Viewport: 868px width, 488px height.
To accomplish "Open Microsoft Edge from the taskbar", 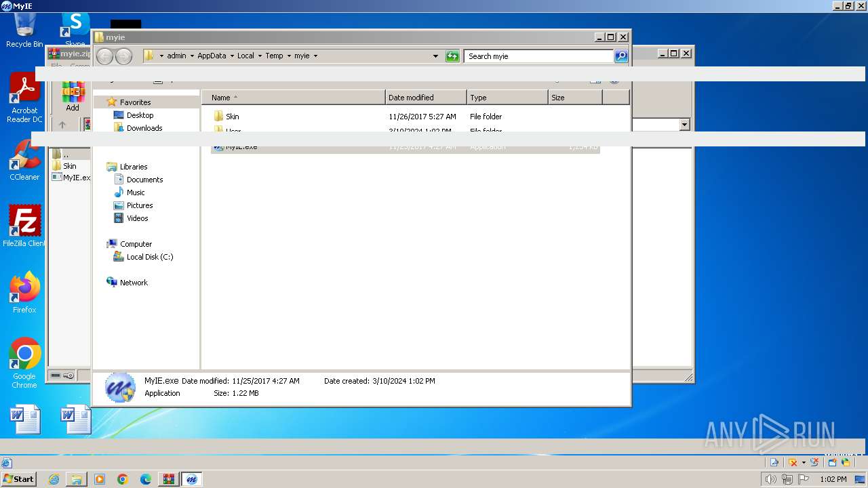I will click(x=146, y=479).
